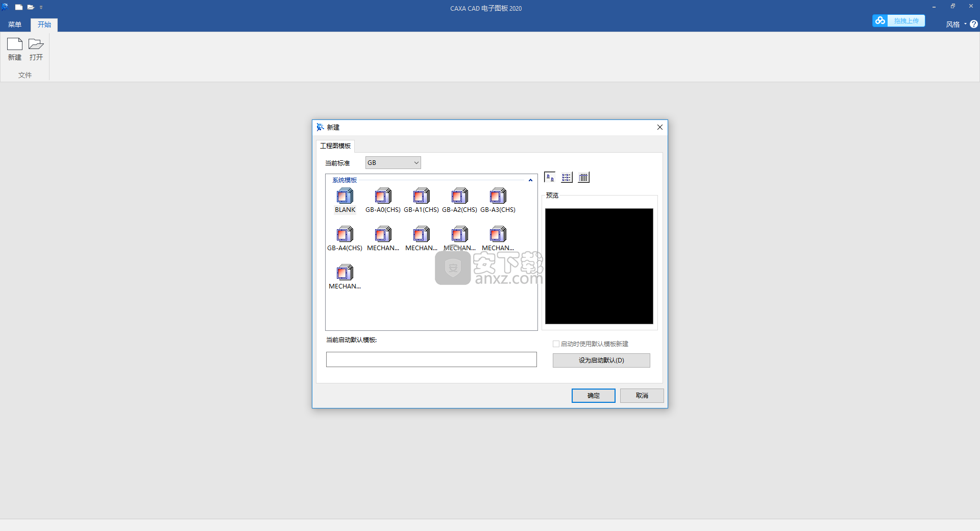Toggle 启动时使用默认模板新建 checkbox
This screenshot has height=531, width=980.
[x=556, y=344]
